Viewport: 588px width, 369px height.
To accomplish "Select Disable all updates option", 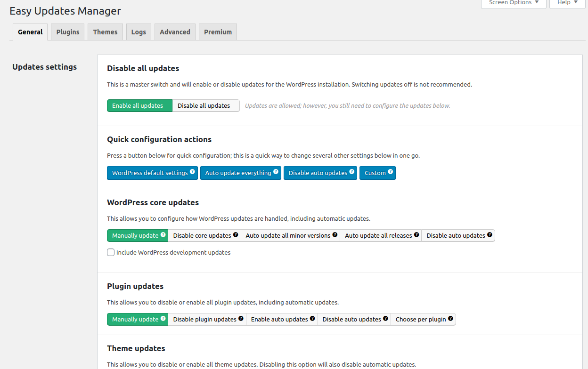I will (206, 105).
